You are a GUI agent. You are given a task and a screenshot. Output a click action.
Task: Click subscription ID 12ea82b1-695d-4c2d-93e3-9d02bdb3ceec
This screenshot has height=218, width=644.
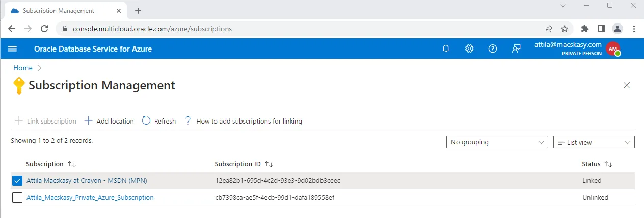coord(278,180)
